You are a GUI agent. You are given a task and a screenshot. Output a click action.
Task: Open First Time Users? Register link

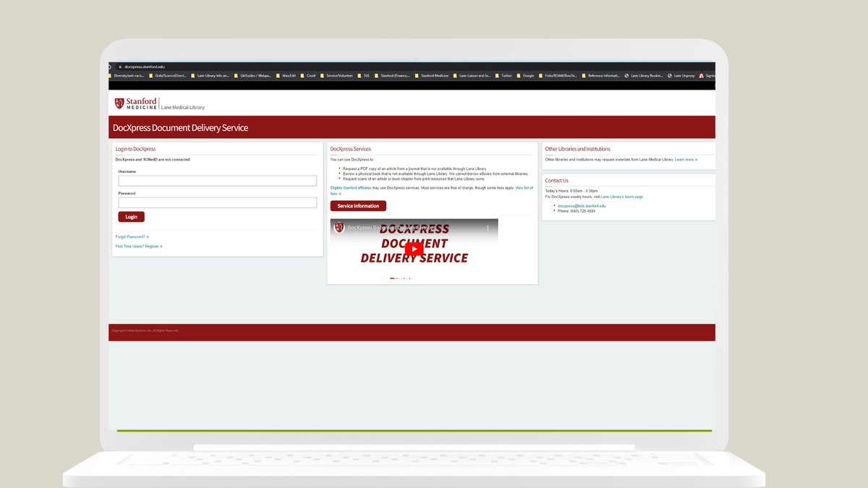click(x=139, y=247)
